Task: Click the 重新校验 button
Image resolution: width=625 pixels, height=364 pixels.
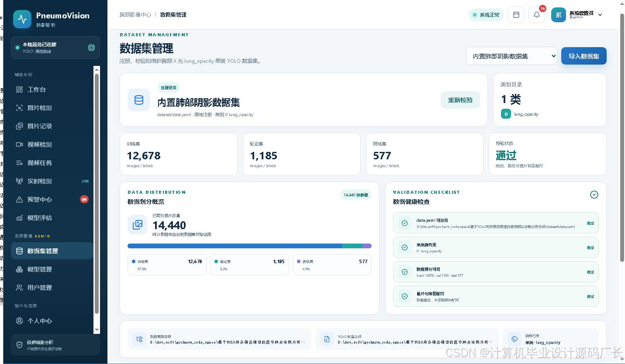Action: tap(460, 100)
